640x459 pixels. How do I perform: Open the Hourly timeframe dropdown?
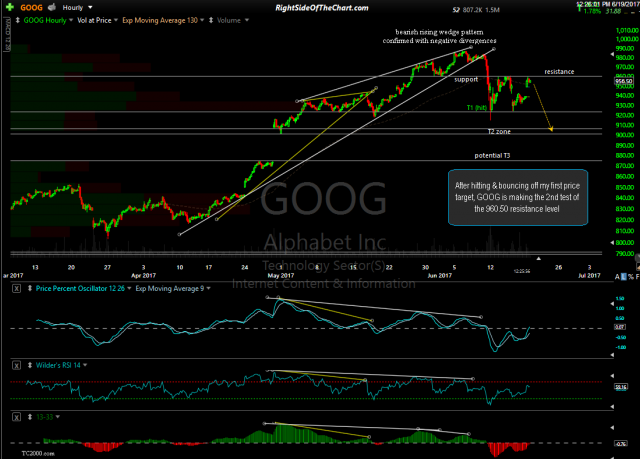(90, 7)
